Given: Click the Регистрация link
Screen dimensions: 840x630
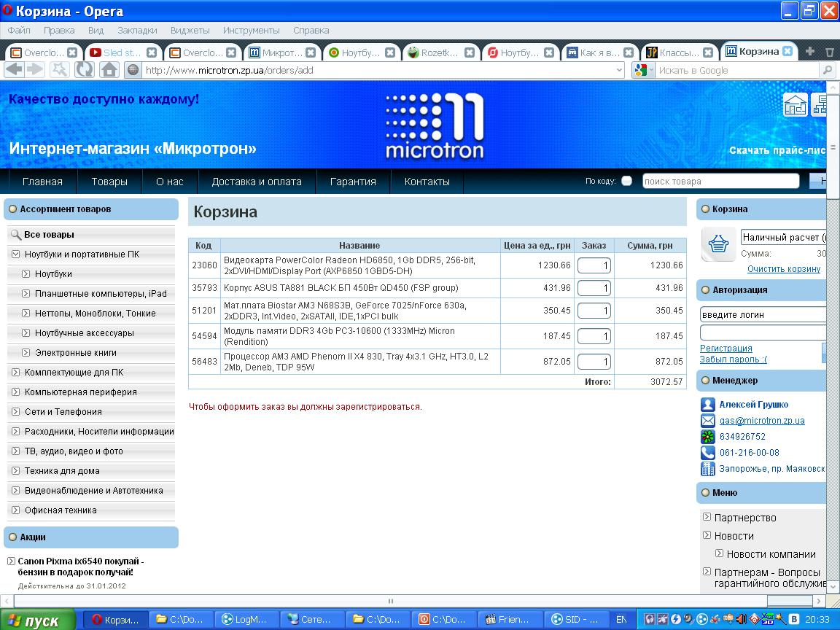Looking at the screenshot, I should (726, 349).
